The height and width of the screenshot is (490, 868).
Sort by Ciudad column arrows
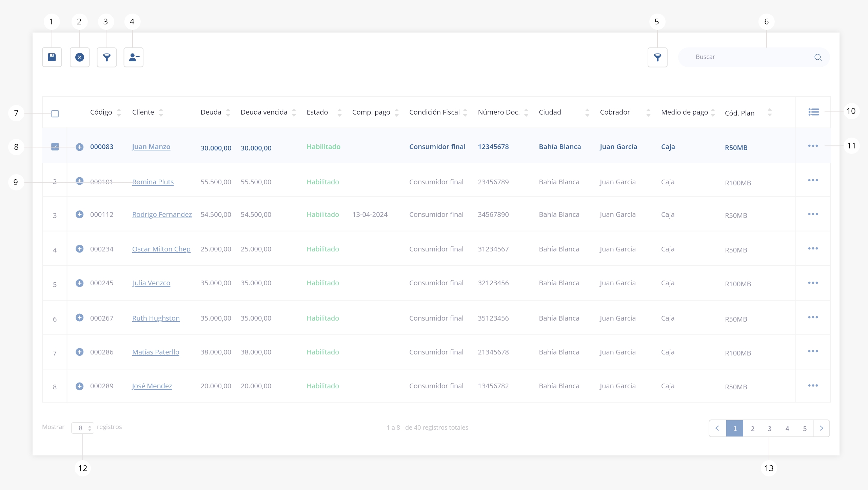pos(587,113)
